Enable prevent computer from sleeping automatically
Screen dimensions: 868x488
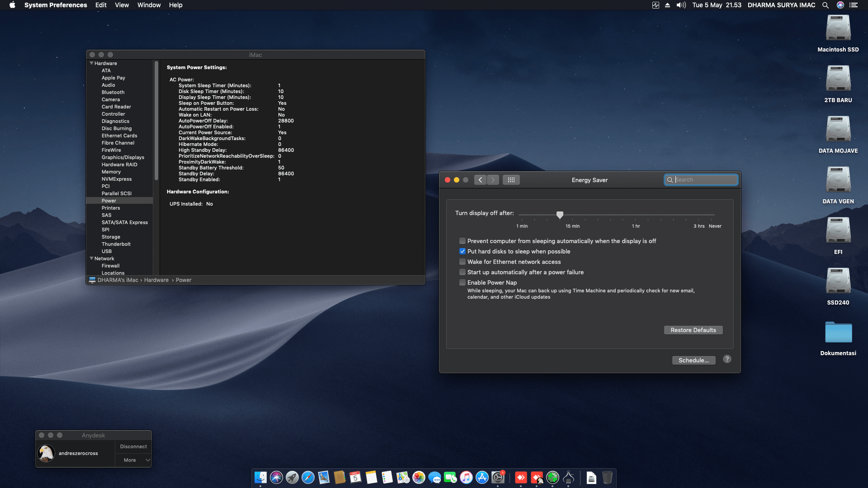coord(462,241)
